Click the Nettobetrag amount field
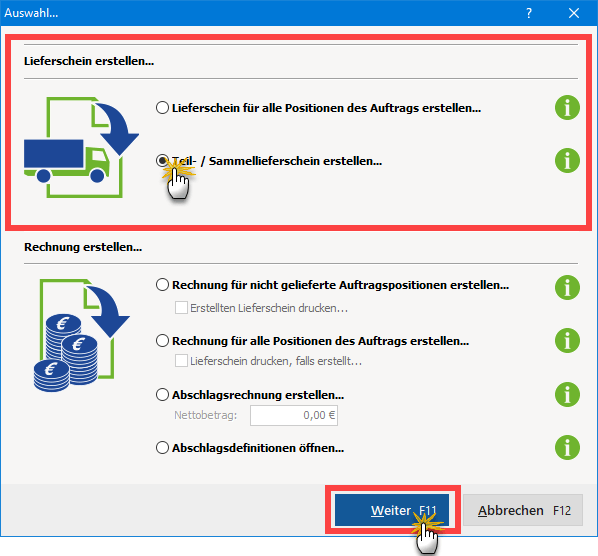Viewport: 598px width, 556px height. 294,415
